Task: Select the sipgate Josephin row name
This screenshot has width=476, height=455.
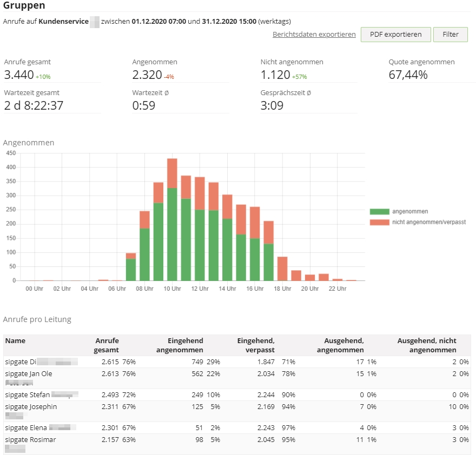Action: (31, 406)
